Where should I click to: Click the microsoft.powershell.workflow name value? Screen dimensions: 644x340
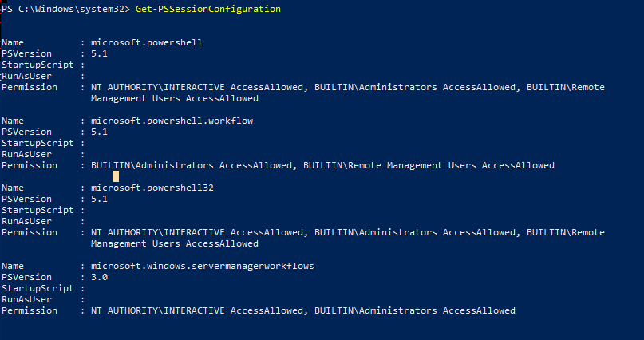click(172, 121)
